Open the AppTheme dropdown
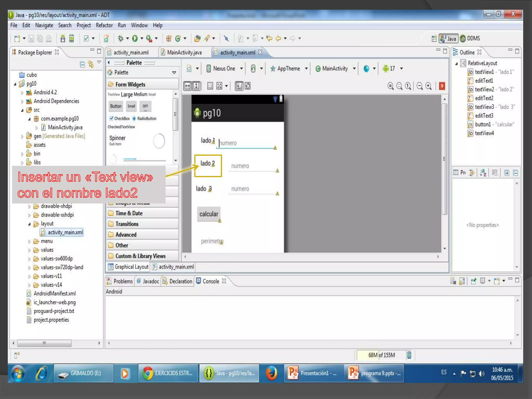 coord(289,69)
